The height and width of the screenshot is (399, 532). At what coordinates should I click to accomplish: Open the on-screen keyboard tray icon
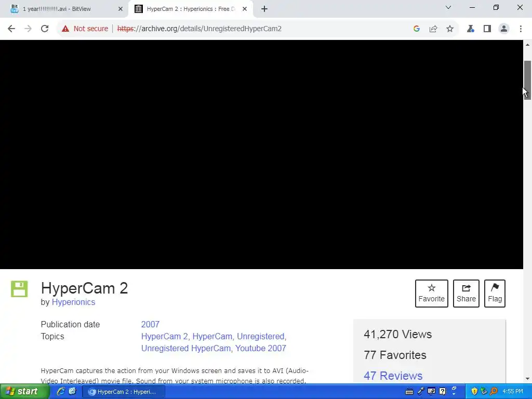[409, 392]
